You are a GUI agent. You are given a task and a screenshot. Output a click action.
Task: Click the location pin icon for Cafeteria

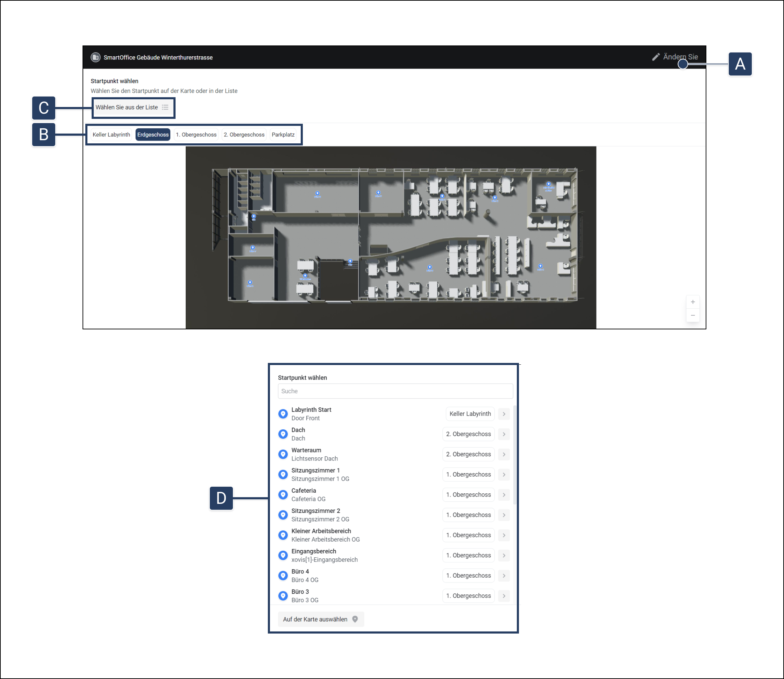283,494
